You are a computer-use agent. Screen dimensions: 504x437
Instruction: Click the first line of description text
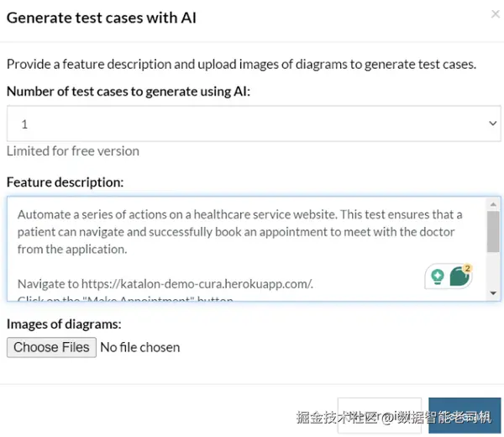(239, 215)
